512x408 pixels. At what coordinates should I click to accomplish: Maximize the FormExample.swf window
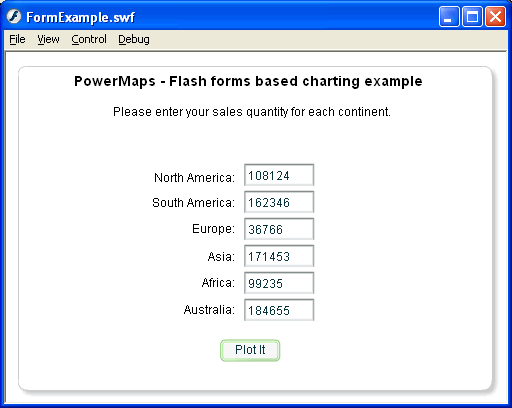click(x=472, y=16)
